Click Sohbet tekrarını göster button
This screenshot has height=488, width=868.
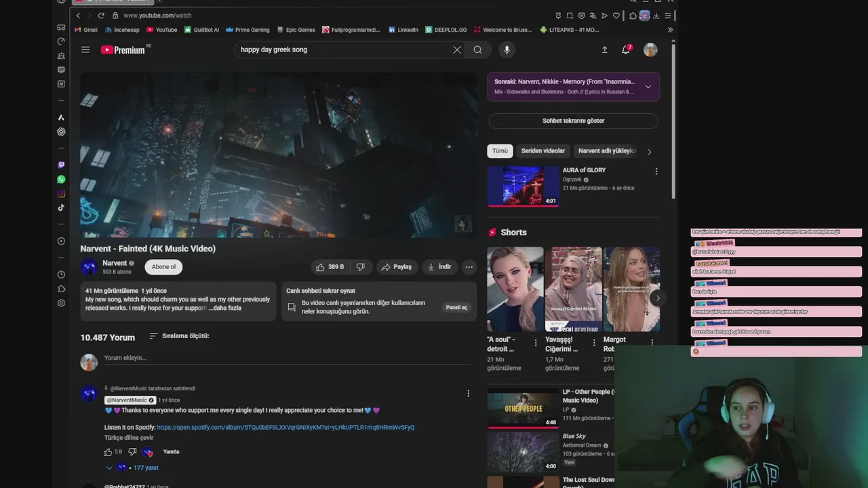(x=573, y=121)
